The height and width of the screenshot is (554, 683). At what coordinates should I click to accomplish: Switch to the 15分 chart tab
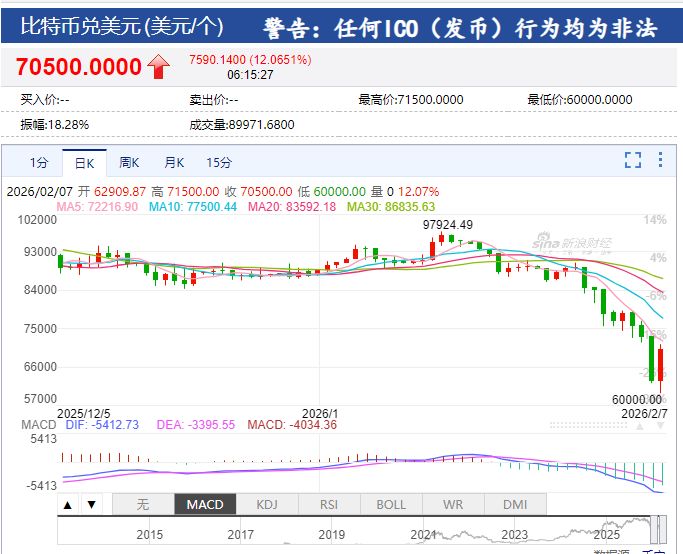219,162
